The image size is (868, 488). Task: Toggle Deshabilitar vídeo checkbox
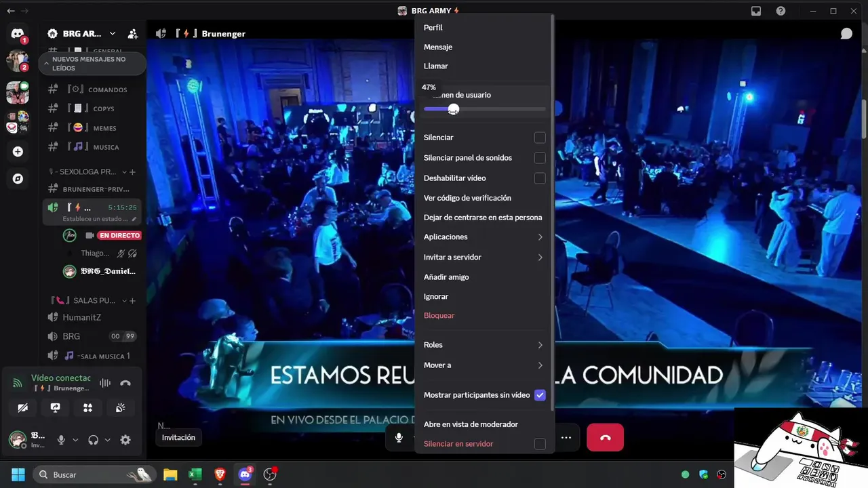pyautogui.click(x=540, y=178)
